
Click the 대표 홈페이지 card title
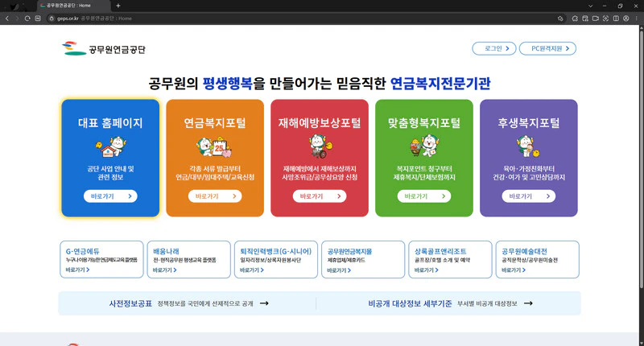click(110, 123)
